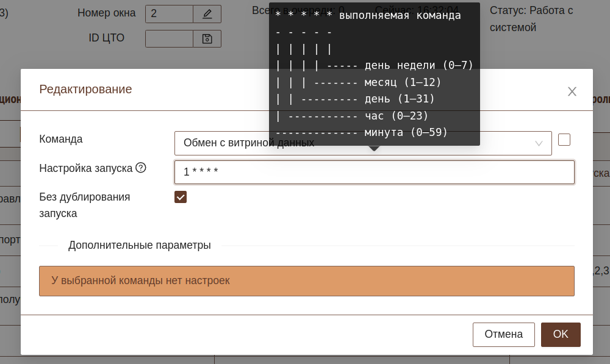Viewport: 610px width, 364px height.
Task: Confirm the dialog with the OK button
Action: pos(560,334)
